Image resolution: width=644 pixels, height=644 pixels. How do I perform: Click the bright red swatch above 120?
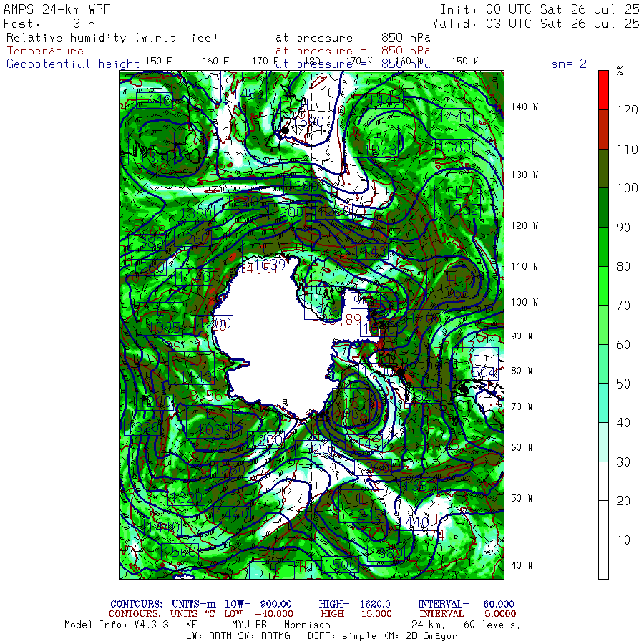(x=603, y=90)
